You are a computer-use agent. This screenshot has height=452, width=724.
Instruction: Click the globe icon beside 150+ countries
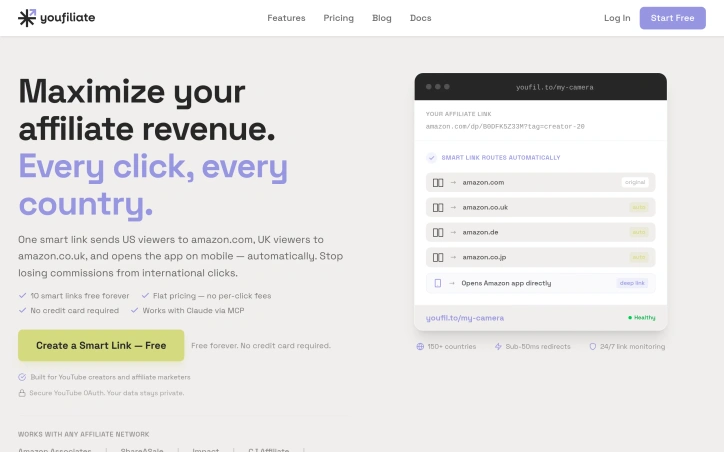(x=420, y=347)
